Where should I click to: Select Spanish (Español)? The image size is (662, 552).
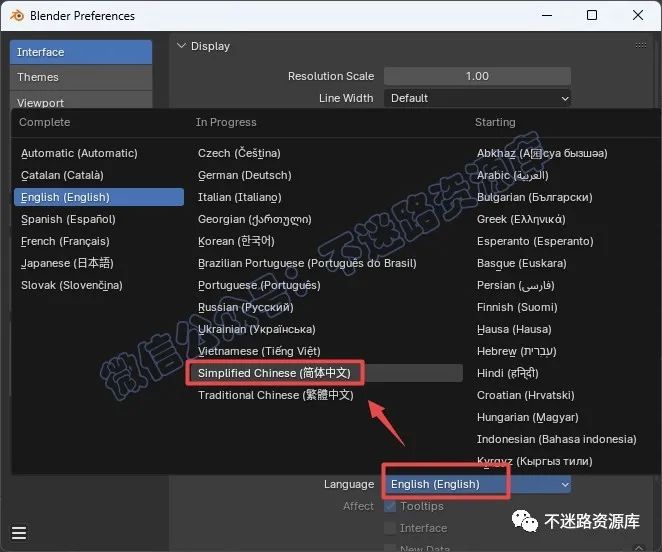(99, 219)
